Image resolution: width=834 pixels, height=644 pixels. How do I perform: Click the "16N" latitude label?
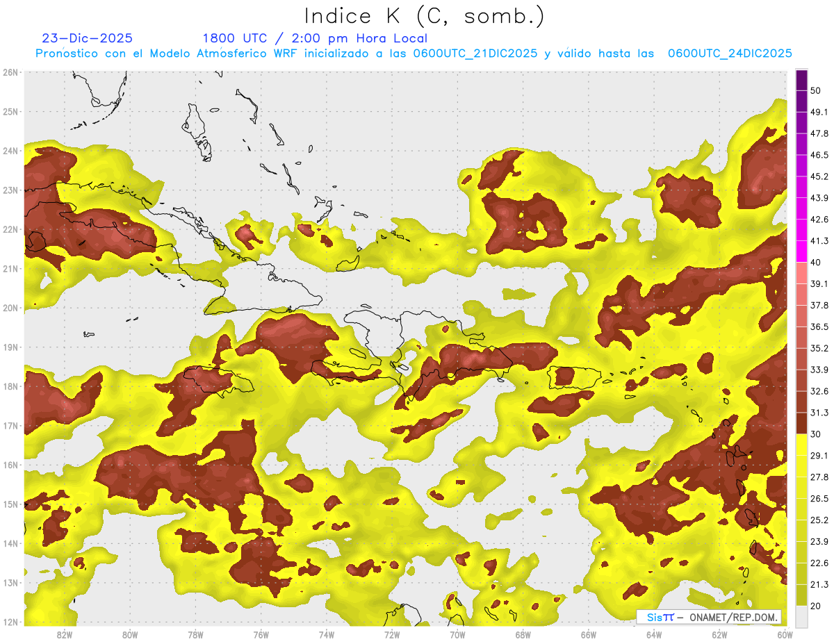pyautogui.click(x=10, y=465)
